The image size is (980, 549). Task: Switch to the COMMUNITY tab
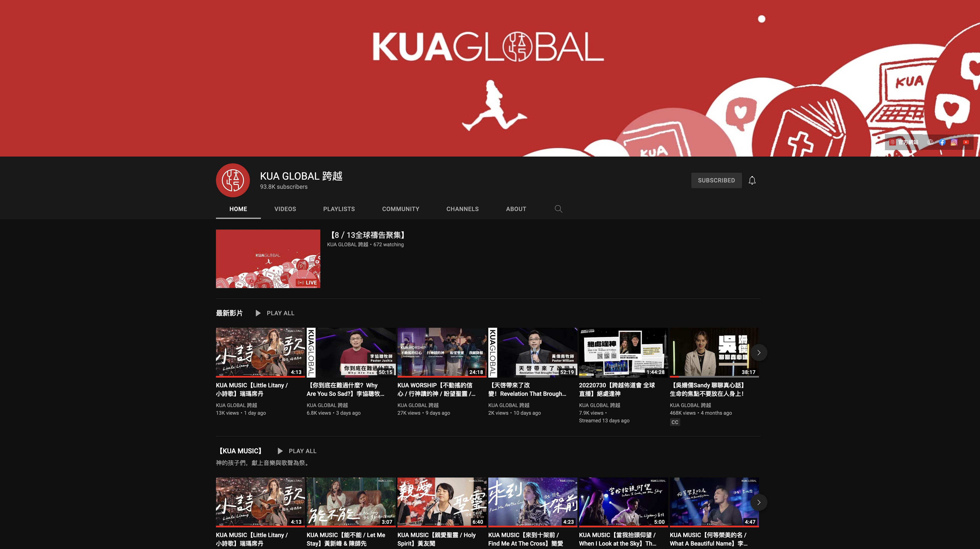[x=401, y=209]
